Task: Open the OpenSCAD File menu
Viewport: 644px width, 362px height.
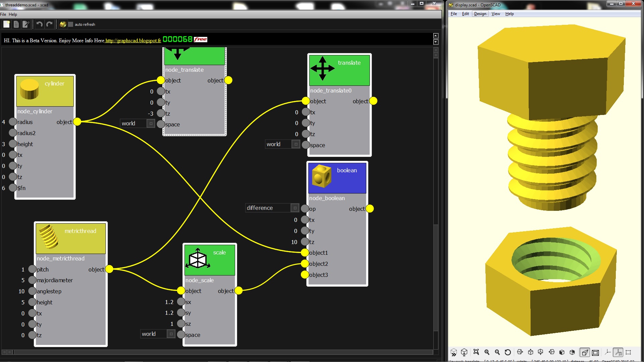Action: (454, 14)
